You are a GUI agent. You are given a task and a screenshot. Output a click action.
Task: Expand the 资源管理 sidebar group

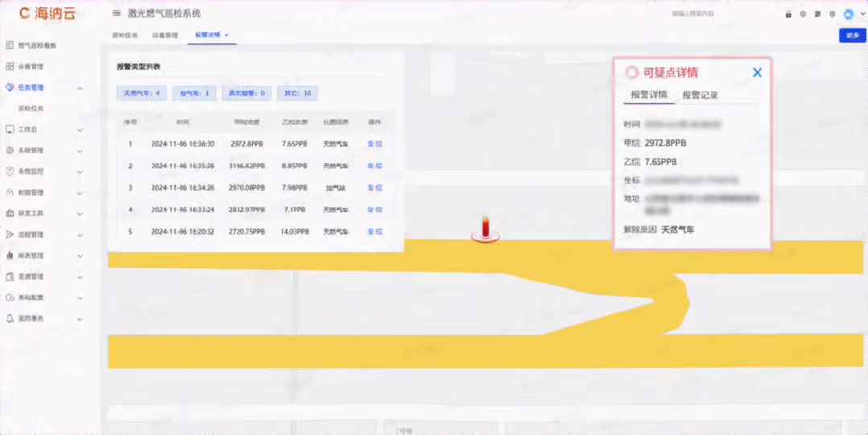(x=81, y=277)
